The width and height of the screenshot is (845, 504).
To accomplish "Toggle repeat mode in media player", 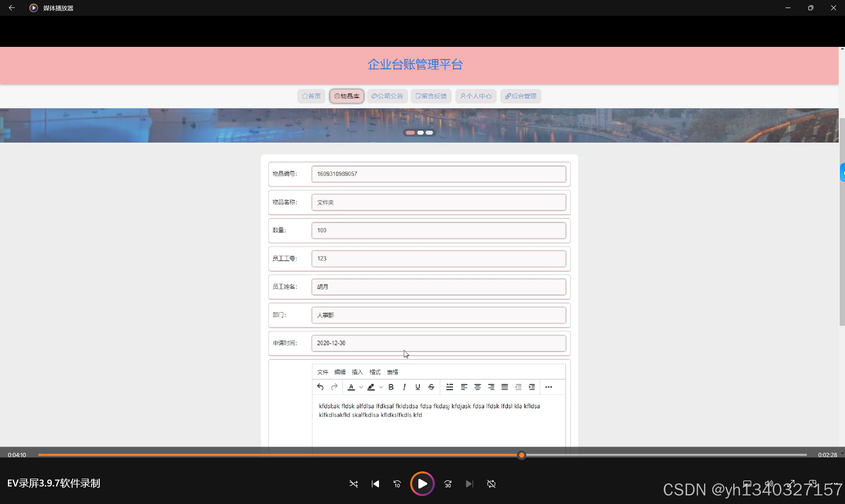I will coord(491,484).
